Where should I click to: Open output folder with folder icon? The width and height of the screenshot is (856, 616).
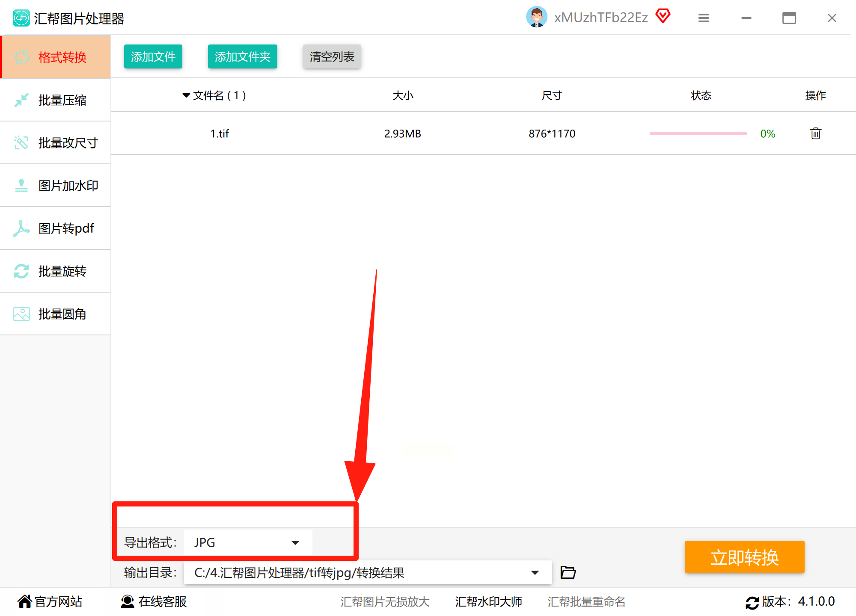(568, 572)
